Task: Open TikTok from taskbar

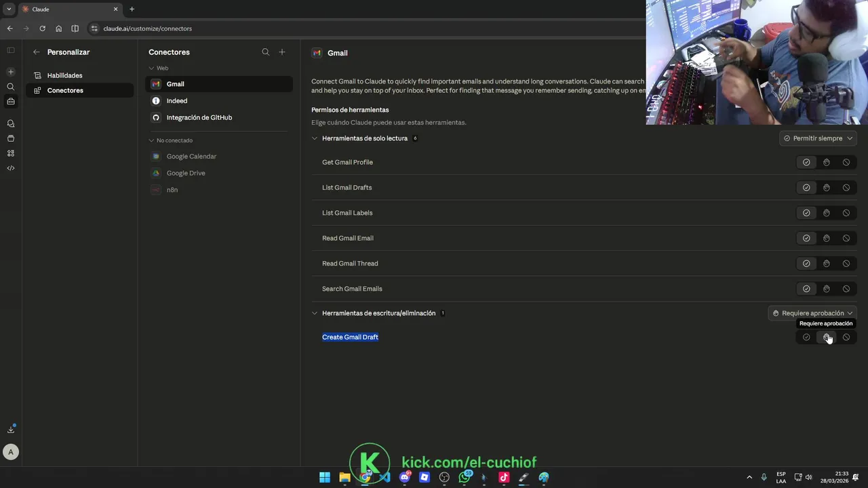Action: click(x=504, y=477)
